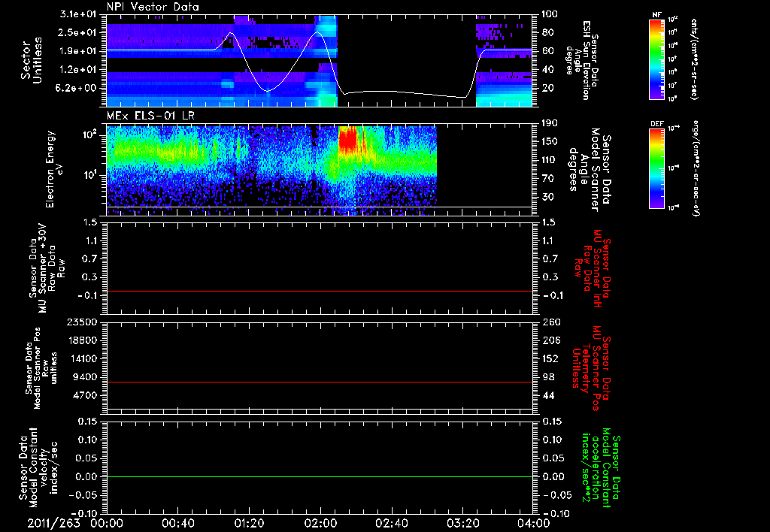Click the 23500 scanner position tick label
Viewport: 770px width, 532px height.
[x=82, y=322]
